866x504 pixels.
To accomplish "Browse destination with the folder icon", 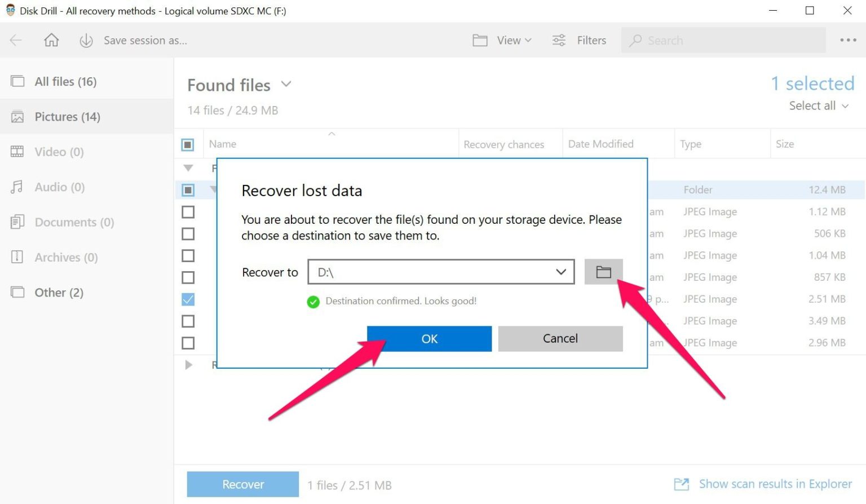I will 603,271.
